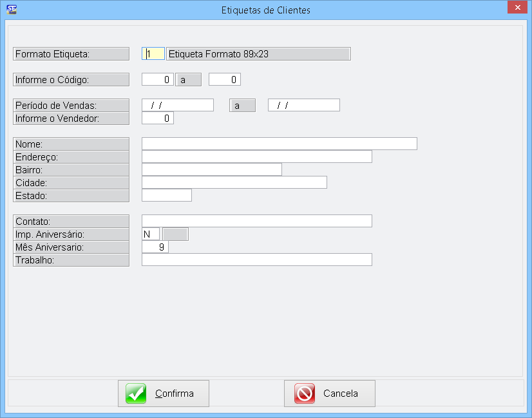532x418 pixels.
Task: Select the Período de Vendas end date
Action: click(x=303, y=106)
